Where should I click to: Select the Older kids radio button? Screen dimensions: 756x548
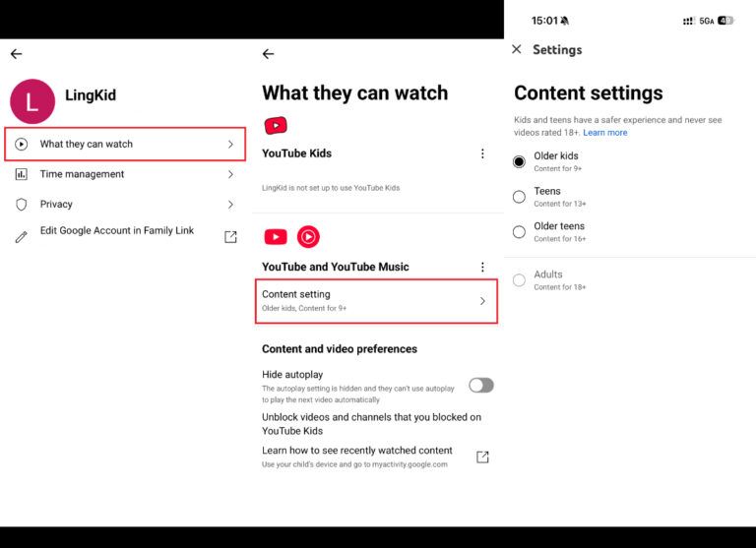click(519, 161)
